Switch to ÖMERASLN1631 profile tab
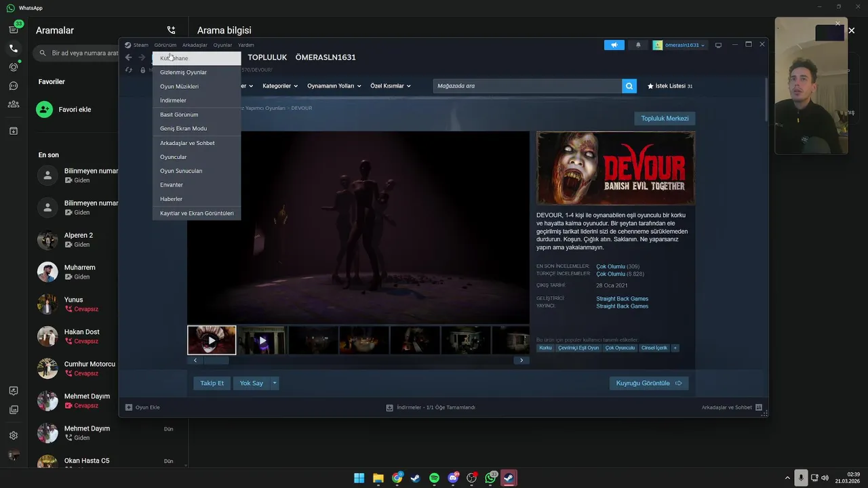Viewport: 868px width, 488px height. tap(325, 58)
